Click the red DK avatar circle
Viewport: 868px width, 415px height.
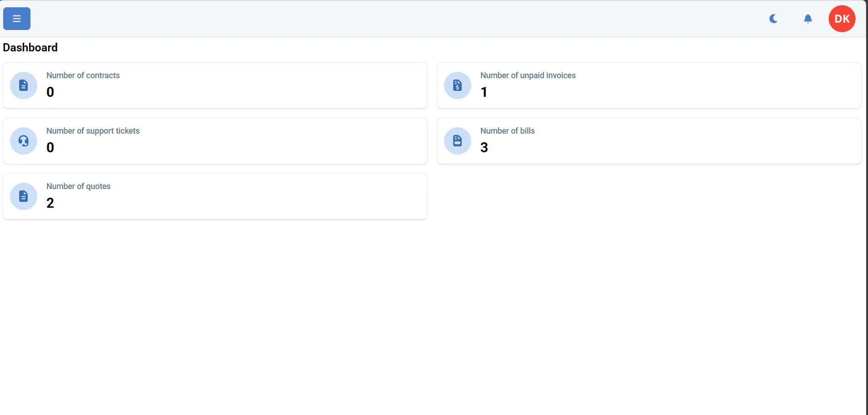[842, 19]
